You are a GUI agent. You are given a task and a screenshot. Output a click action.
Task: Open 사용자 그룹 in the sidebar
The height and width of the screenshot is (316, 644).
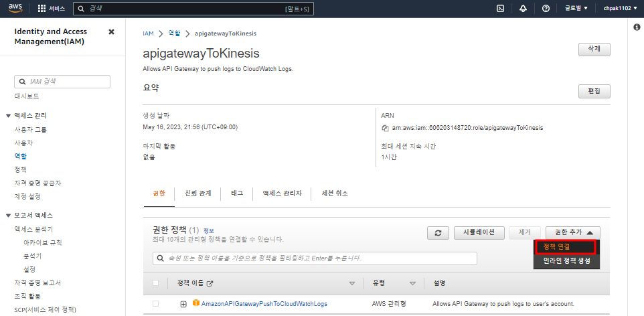[30, 129]
